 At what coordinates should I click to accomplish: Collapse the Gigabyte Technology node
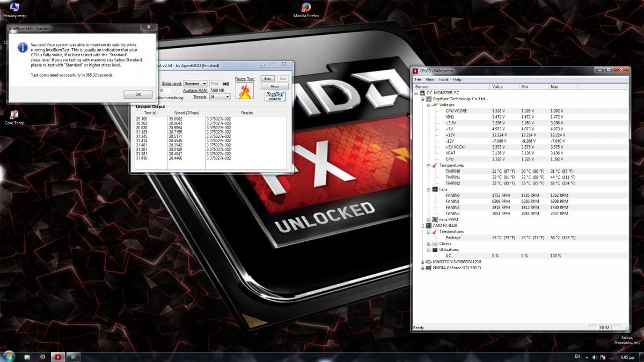tap(422, 99)
